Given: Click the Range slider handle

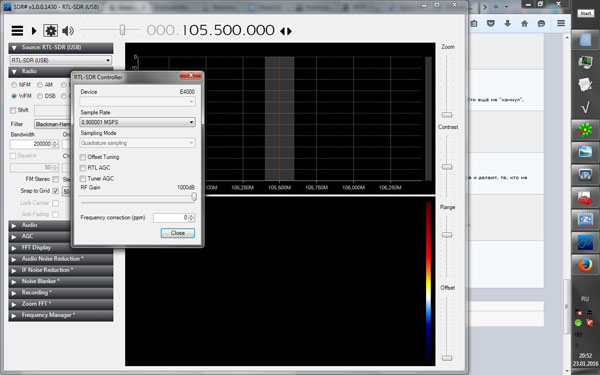Looking at the screenshot, I should (447, 235).
